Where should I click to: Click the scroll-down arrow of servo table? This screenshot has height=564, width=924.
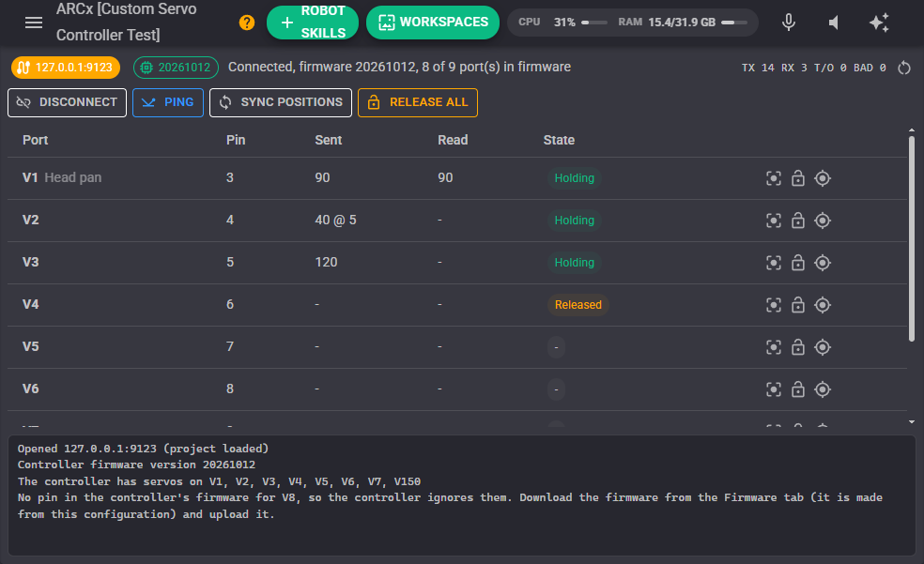(912, 421)
